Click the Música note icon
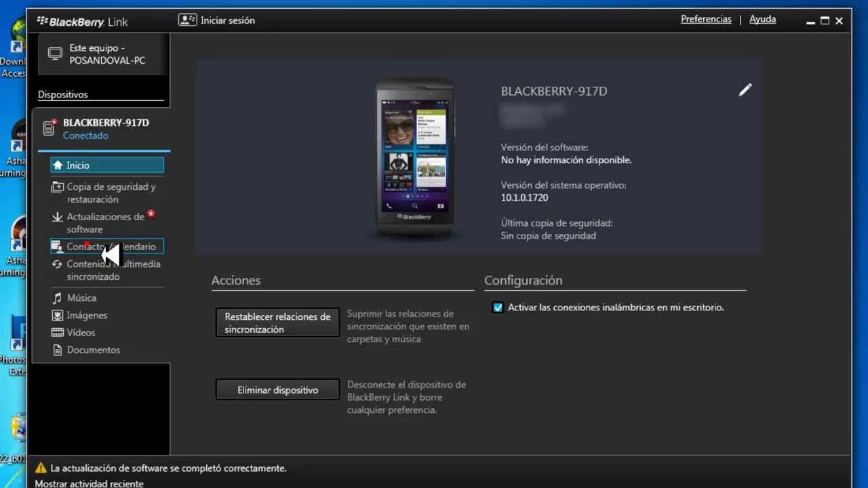The image size is (868, 488). 58,298
